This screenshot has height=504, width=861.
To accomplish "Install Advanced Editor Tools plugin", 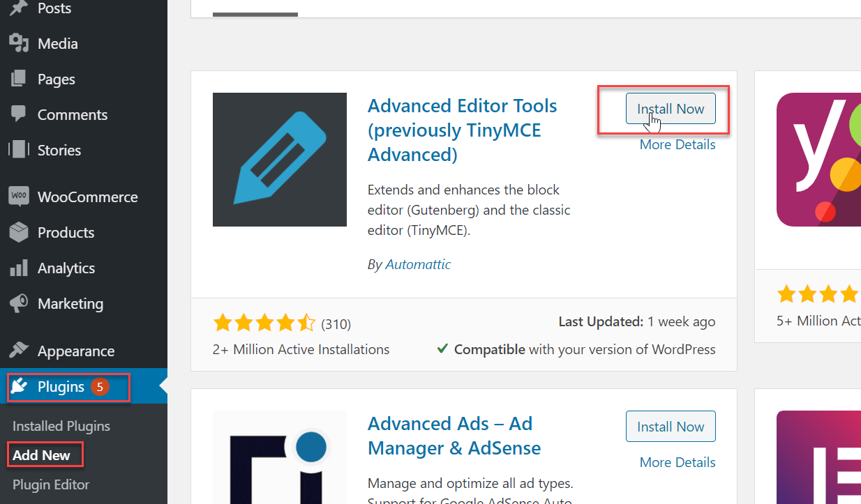I will (x=670, y=109).
